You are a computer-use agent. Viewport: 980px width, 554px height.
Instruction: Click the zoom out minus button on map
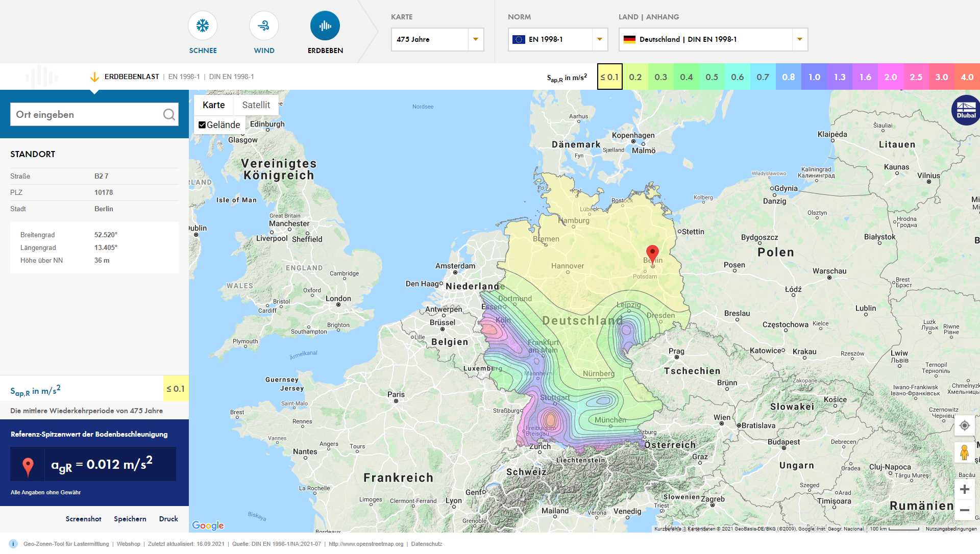click(965, 510)
